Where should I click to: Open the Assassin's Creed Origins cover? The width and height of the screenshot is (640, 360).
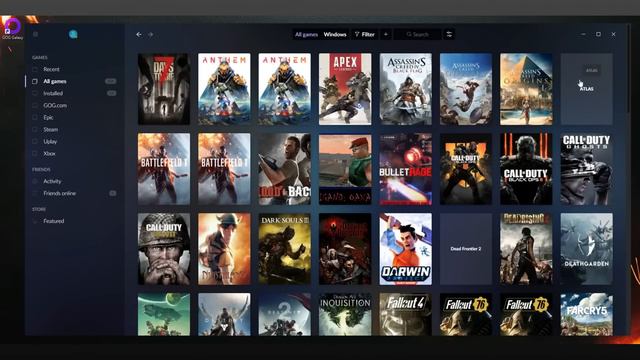526,89
